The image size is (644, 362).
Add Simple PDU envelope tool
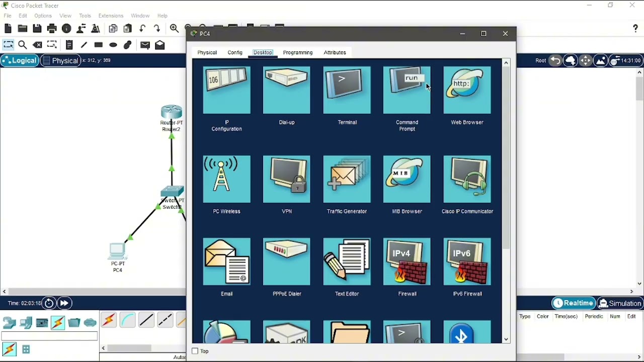(145, 45)
